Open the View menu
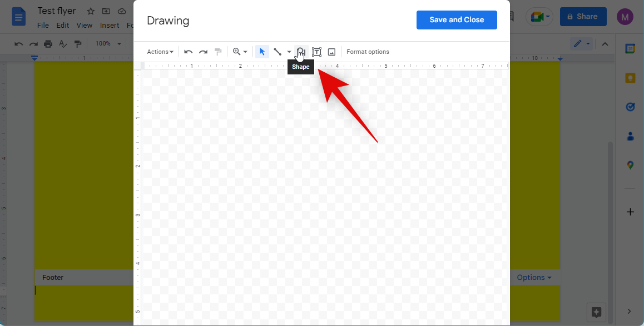This screenshot has width=644, height=326. coord(85,25)
